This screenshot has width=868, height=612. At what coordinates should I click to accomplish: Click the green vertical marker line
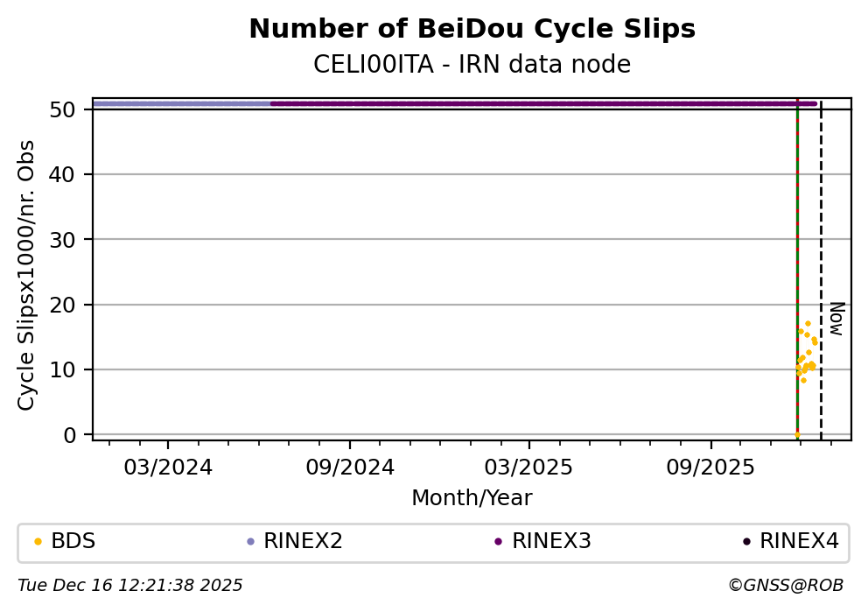pyautogui.click(x=797, y=263)
